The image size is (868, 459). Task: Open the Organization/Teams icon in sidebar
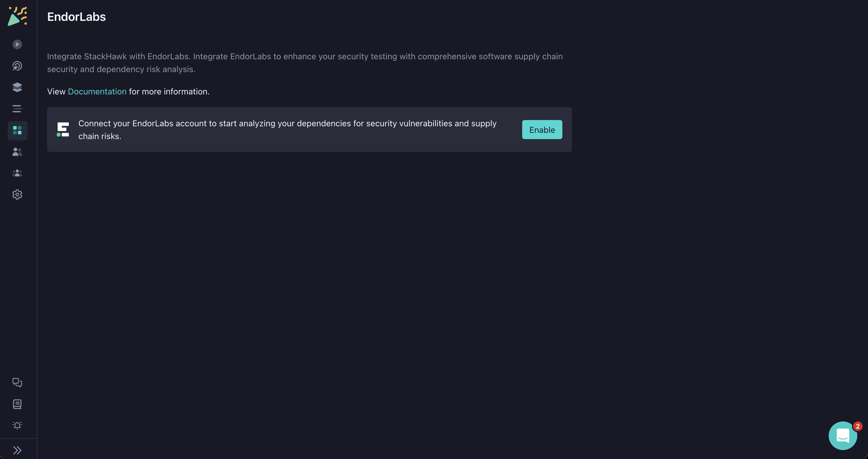point(17,173)
